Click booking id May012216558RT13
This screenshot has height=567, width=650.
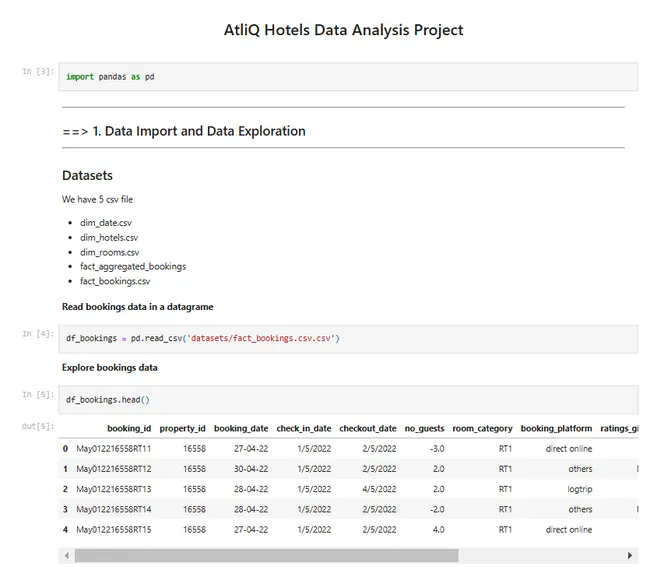tap(114, 489)
